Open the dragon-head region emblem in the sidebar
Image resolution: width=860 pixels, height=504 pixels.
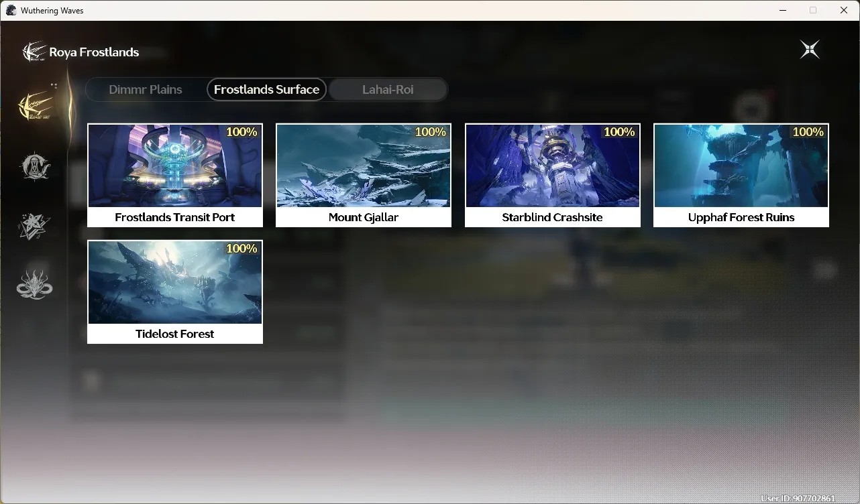[34, 285]
